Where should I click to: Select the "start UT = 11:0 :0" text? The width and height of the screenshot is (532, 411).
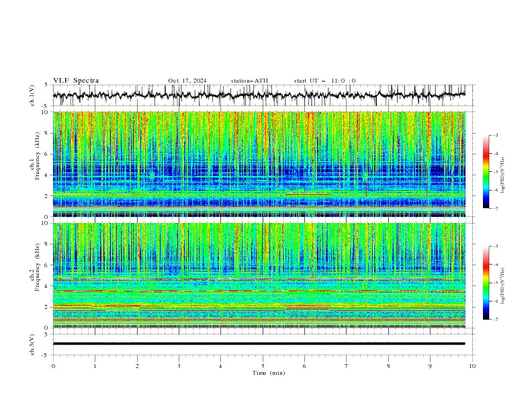pos(324,81)
